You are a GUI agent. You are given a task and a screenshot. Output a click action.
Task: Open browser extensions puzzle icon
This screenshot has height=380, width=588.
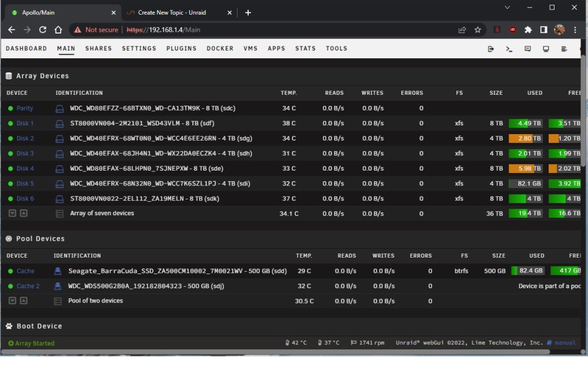pyautogui.click(x=528, y=29)
